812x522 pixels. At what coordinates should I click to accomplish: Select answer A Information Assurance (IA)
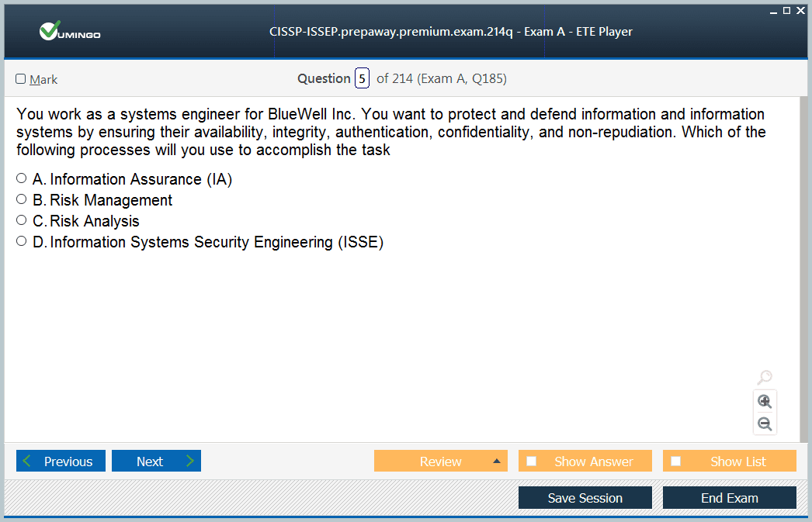[22, 178]
